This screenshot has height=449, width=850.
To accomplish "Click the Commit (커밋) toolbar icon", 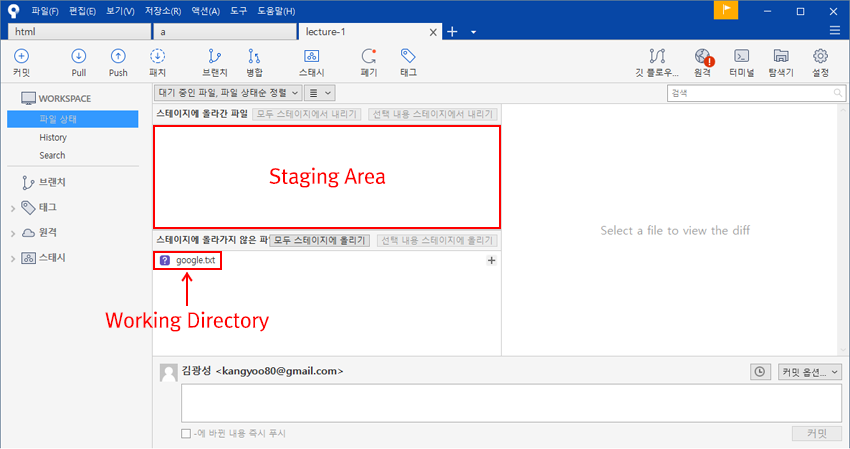I will (21, 56).
